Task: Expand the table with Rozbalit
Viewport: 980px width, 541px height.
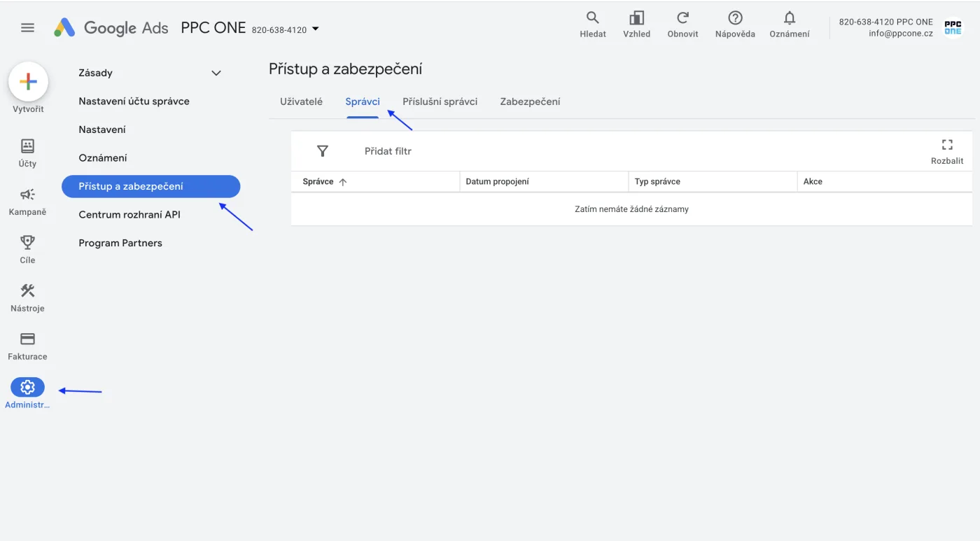Action: 947,151
